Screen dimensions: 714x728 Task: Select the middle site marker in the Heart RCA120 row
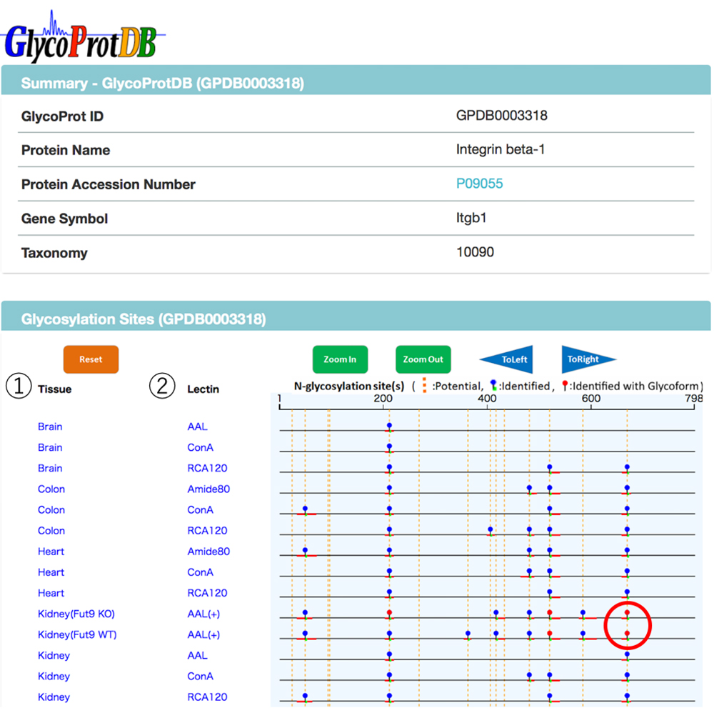pos(550,592)
